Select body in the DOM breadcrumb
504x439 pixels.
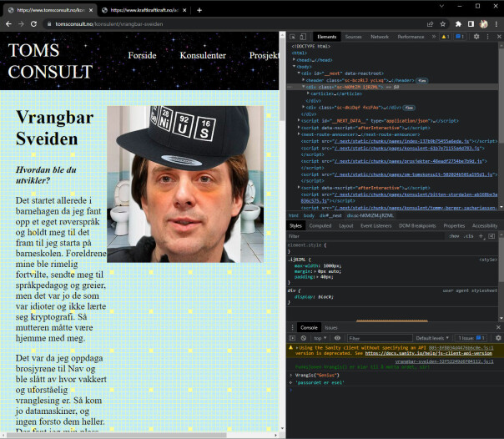click(x=309, y=215)
